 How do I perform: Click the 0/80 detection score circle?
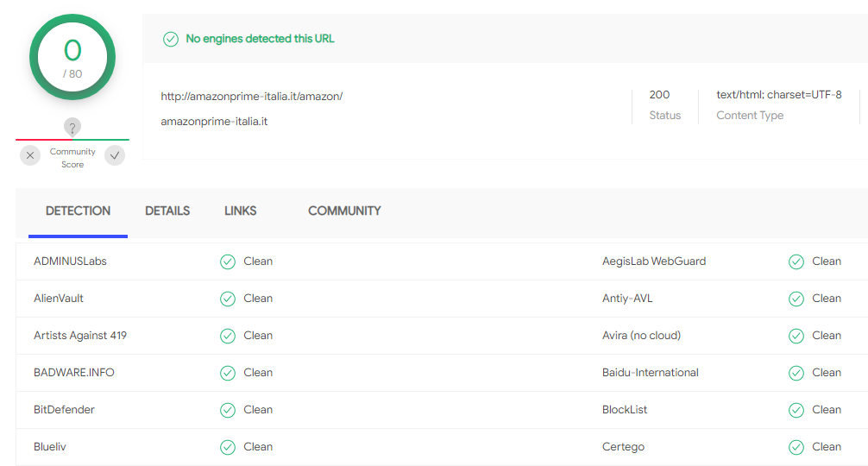click(72, 57)
